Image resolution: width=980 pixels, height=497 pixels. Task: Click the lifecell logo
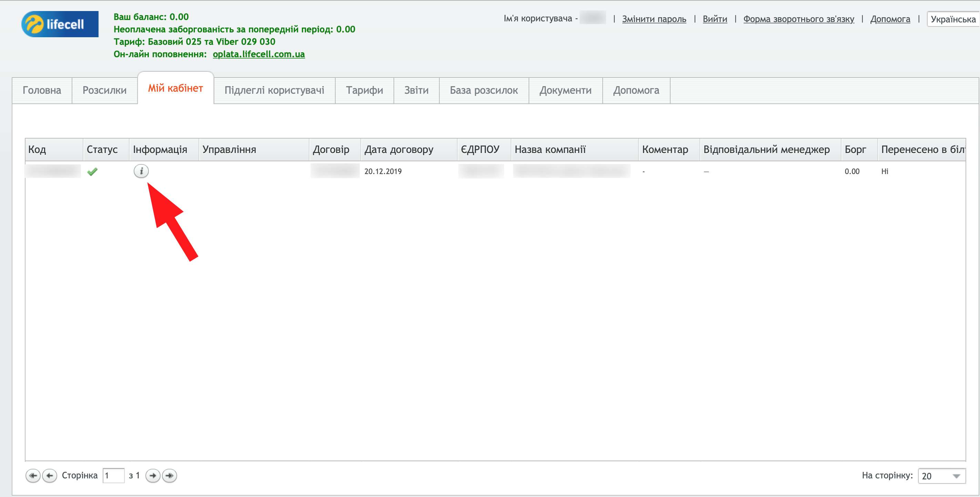(60, 24)
